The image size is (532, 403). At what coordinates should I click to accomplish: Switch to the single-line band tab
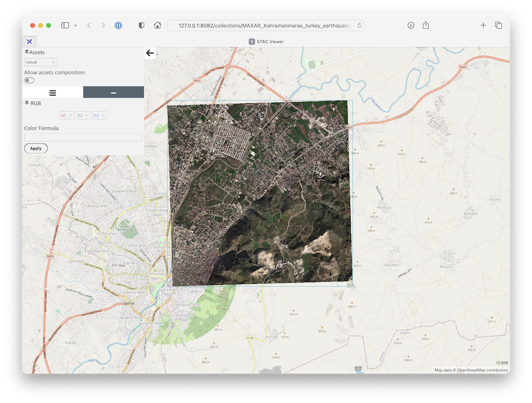point(113,93)
